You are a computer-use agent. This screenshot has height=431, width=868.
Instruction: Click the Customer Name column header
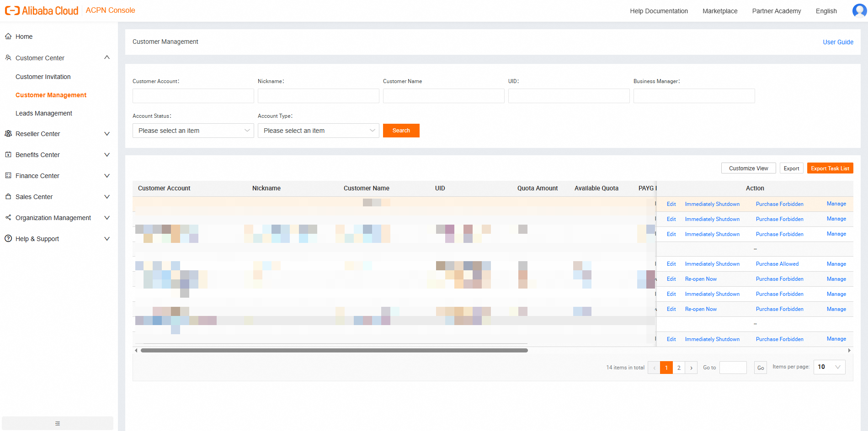click(367, 188)
